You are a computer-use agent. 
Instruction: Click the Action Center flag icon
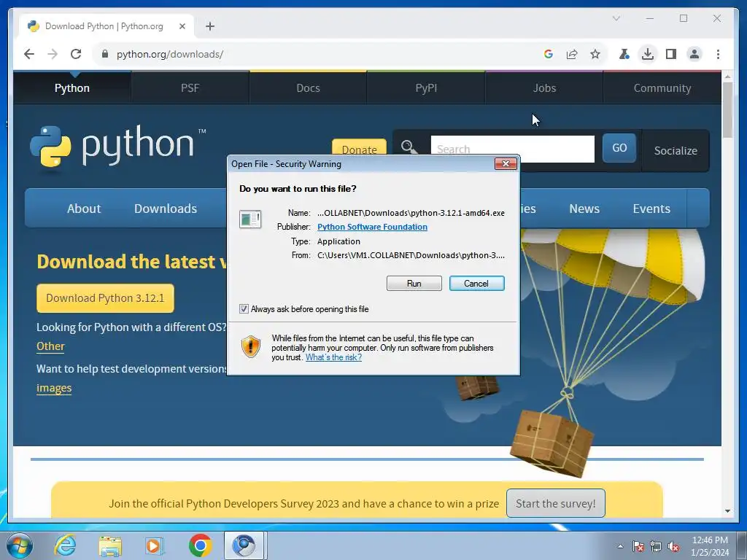pos(638,546)
